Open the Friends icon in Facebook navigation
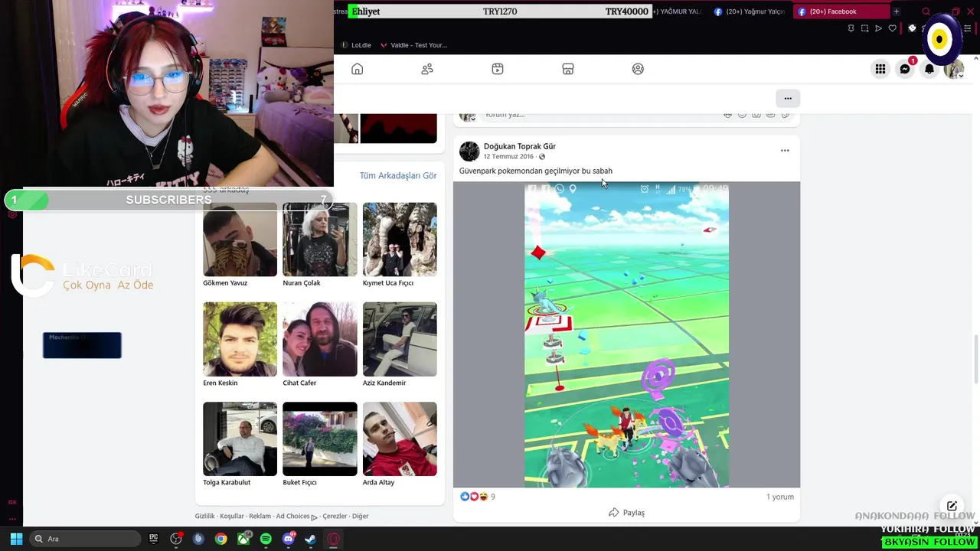980x551 pixels. coord(427,69)
